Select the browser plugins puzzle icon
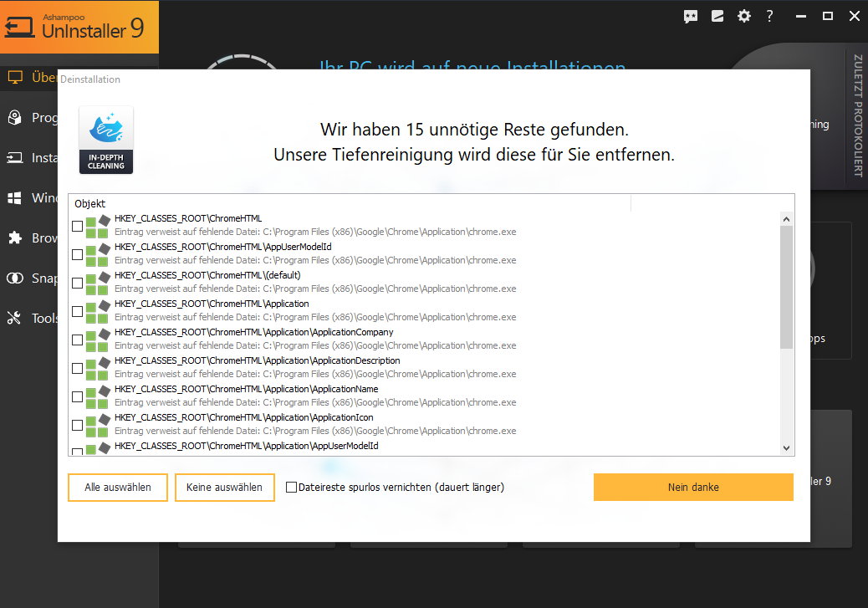Screen dimensions: 868x608 (x=17, y=238)
